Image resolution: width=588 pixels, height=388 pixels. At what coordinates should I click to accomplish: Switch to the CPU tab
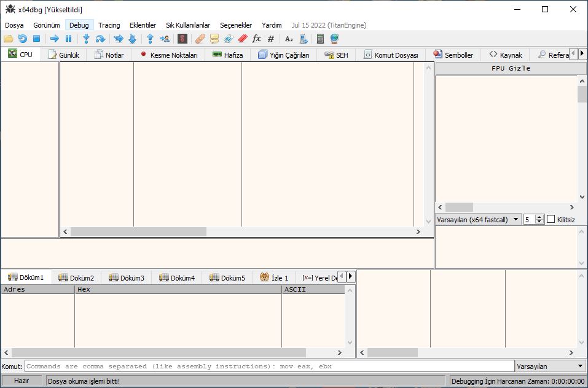point(20,54)
